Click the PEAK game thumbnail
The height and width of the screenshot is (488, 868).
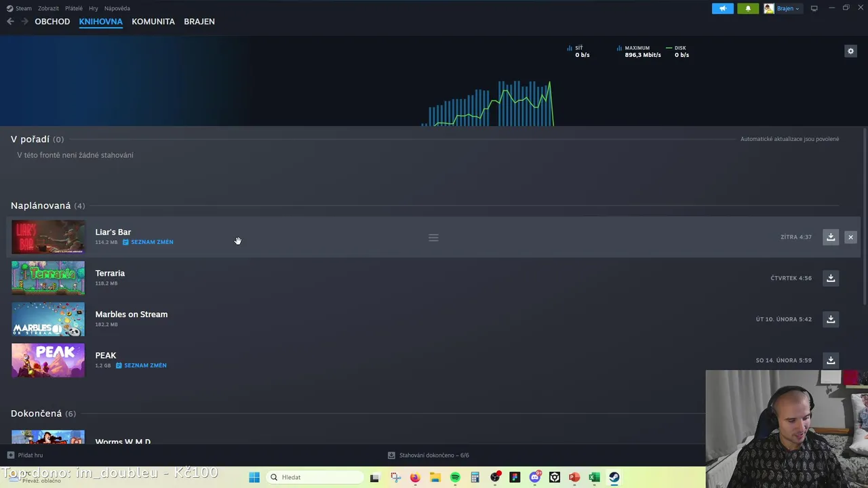point(48,360)
